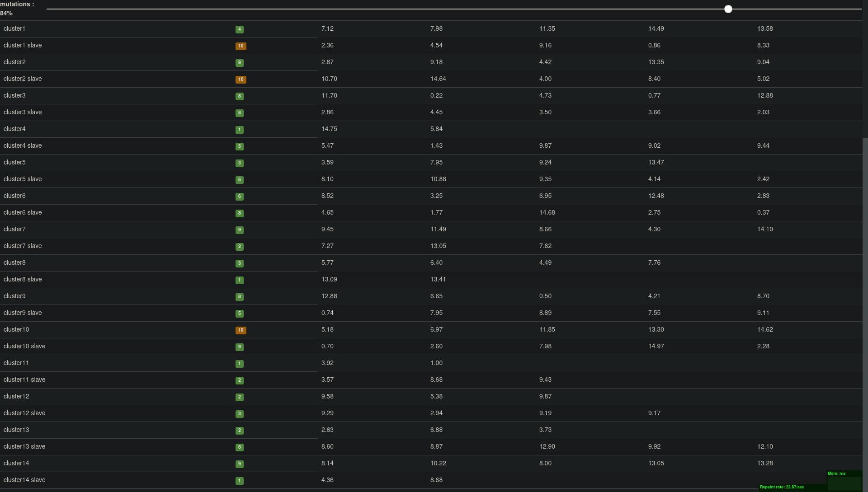Click the 14.68 value in cluster6 slave row

[x=547, y=212]
